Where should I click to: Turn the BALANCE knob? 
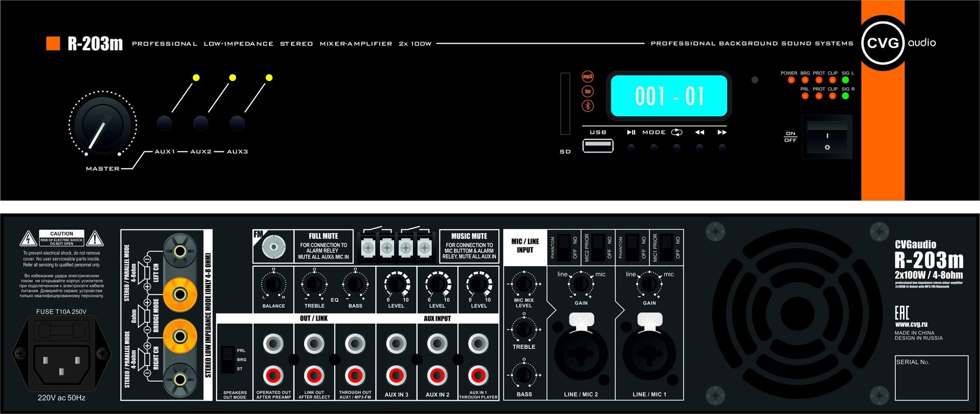pos(273,284)
